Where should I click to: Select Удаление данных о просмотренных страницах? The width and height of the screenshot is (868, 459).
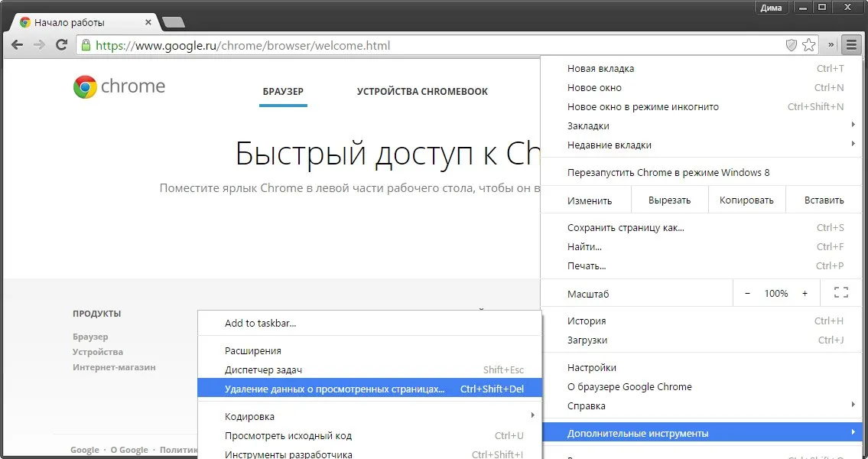point(369,389)
